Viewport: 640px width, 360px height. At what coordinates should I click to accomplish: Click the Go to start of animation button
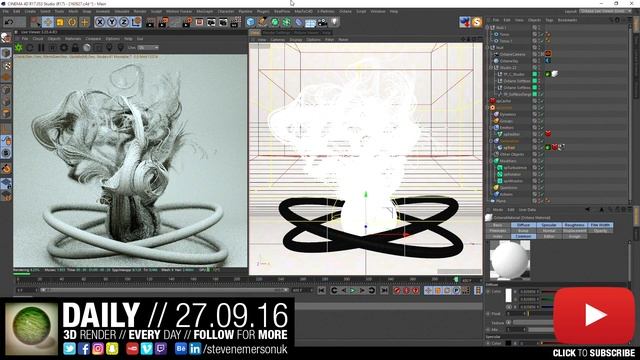click(x=322, y=290)
